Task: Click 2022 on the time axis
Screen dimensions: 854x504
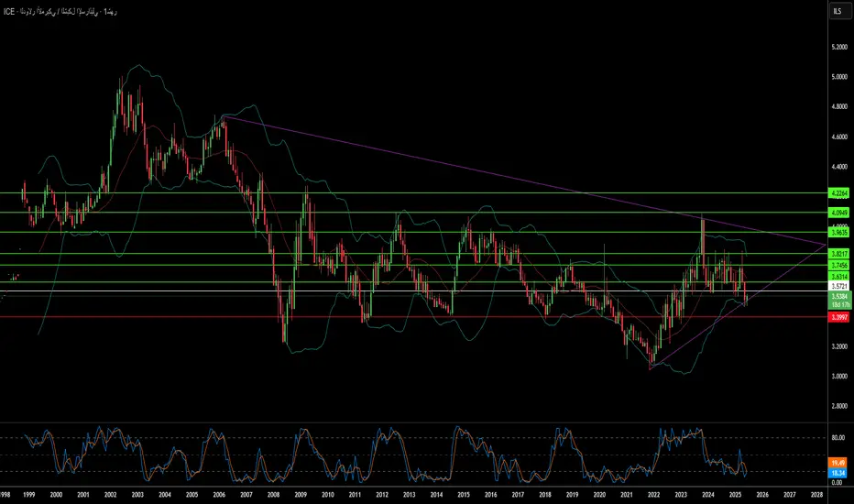Action: click(x=653, y=495)
